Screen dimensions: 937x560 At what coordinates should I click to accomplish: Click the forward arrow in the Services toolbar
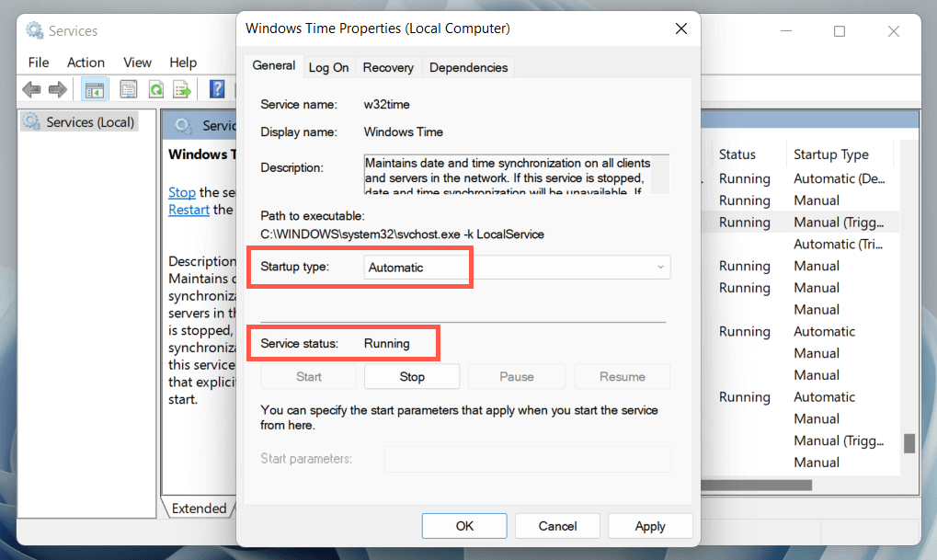point(57,89)
